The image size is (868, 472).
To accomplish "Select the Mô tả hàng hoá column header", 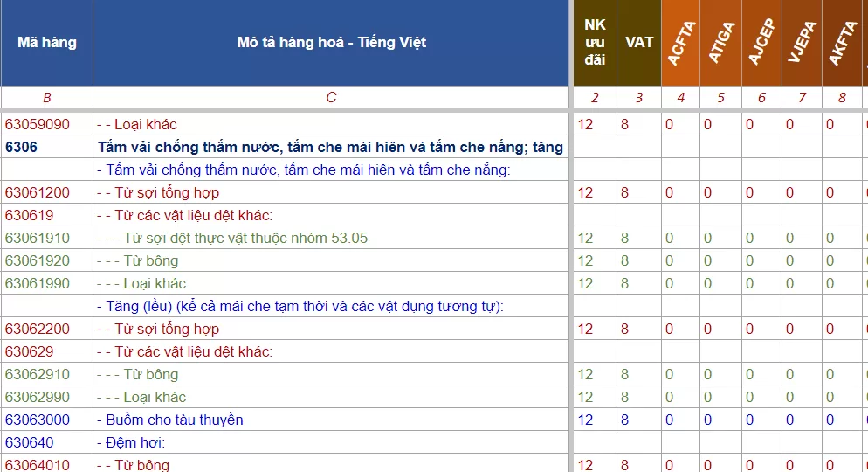I will pyautogui.click(x=331, y=43).
